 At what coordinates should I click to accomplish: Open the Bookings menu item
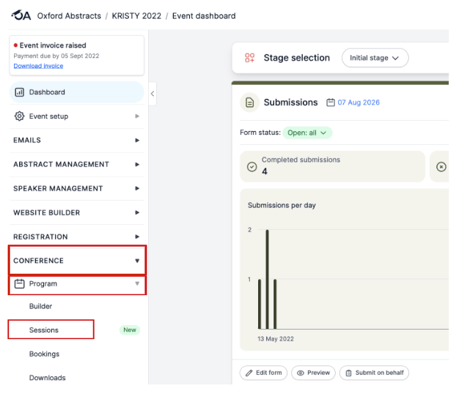pyautogui.click(x=44, y=354)
